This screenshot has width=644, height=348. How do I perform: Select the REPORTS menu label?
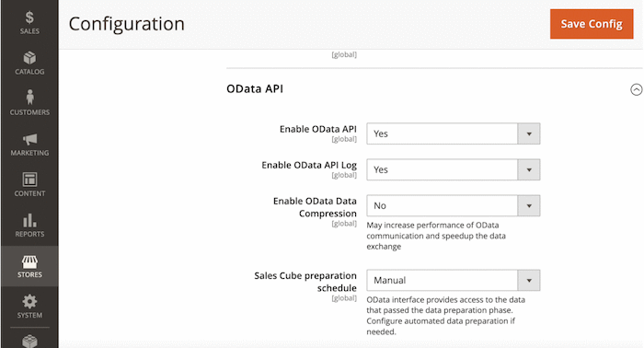coord(29,234)
